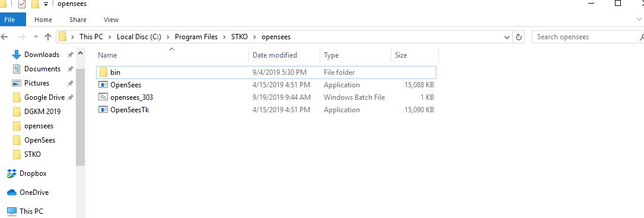Click the address bar folder icon
The image size is (644, 218).
(62, 37)
